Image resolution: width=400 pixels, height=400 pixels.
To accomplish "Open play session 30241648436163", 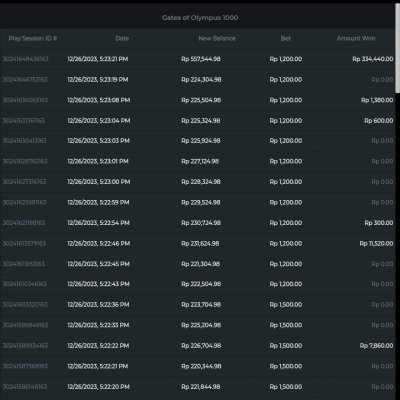I will (x=25, y=59).
